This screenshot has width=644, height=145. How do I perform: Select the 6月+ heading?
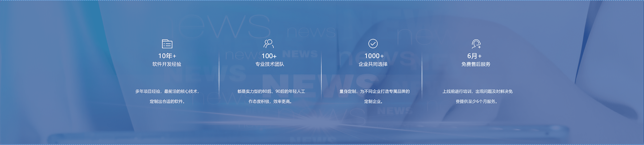(474, 56)
